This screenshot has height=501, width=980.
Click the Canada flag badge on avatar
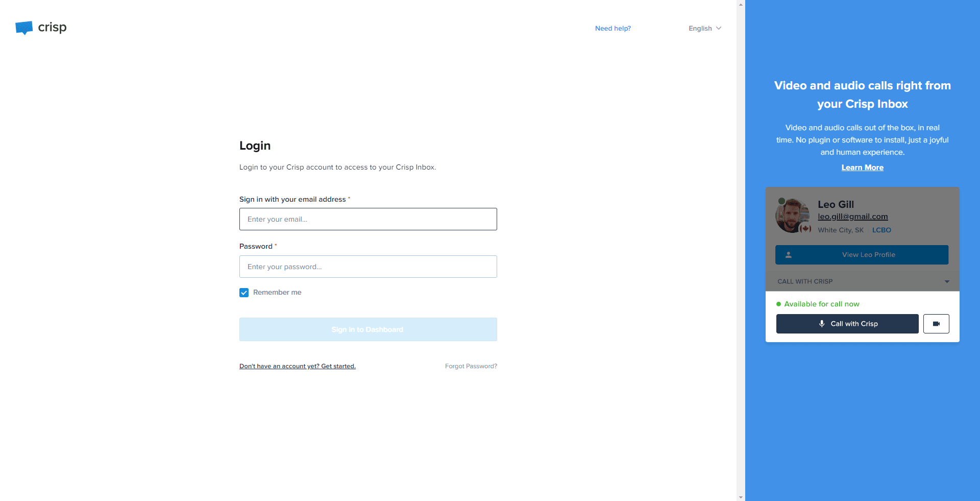805,228
